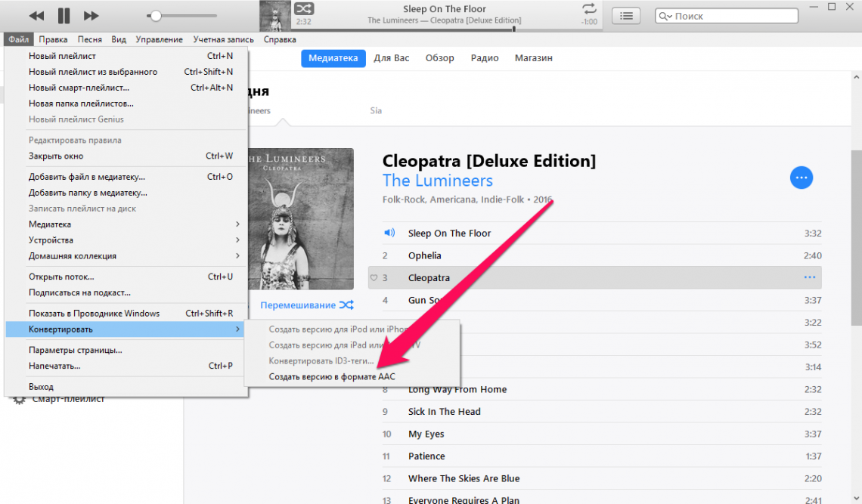Select Выход to quit iTunes
This screenshot has width=862, height=504.
coord(126,387)
